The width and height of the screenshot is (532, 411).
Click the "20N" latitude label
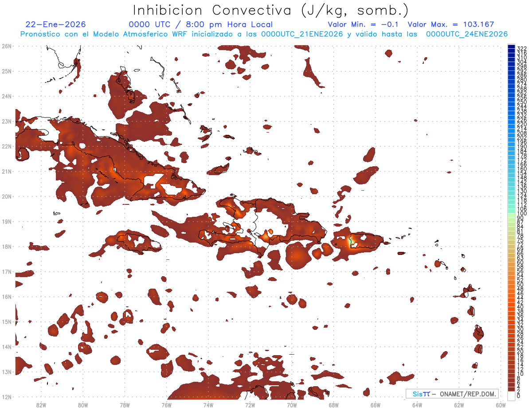(7, 196)
